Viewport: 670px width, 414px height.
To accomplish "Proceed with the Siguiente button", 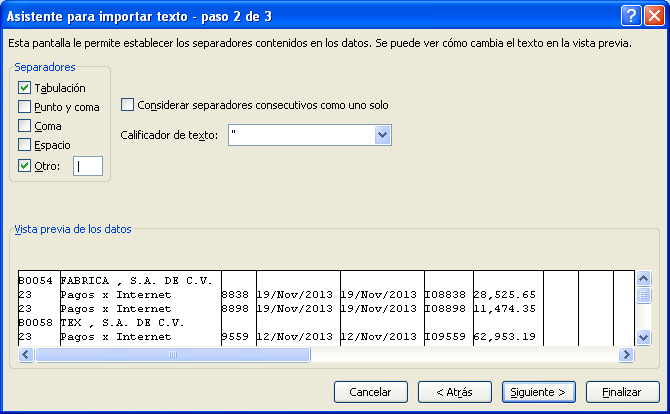I will coord(538,392).
